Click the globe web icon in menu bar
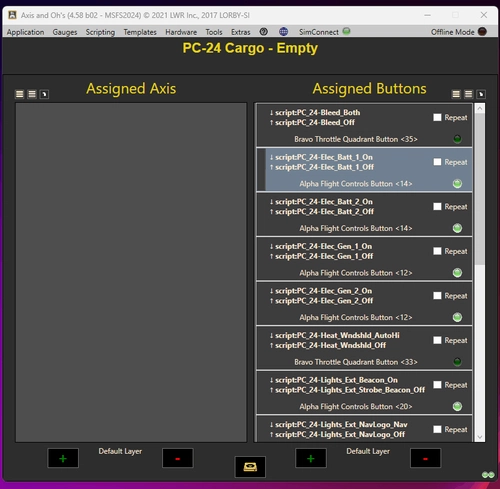This screenshot has width=500, height=489. point(283,32)
